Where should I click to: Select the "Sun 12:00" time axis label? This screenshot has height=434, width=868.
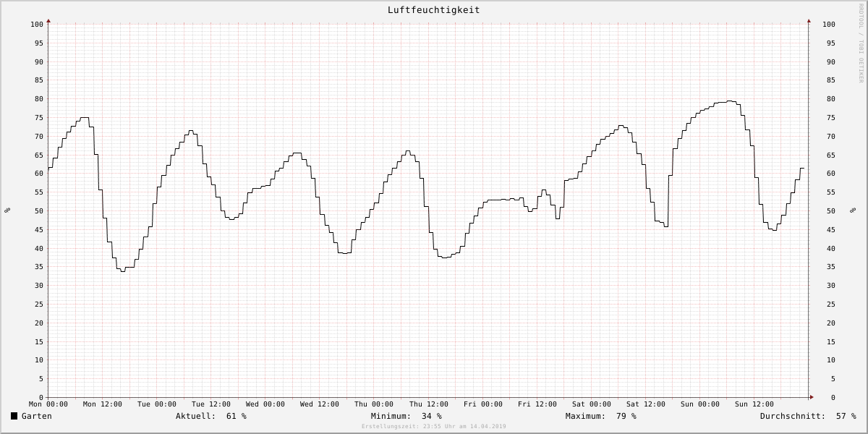754,404
